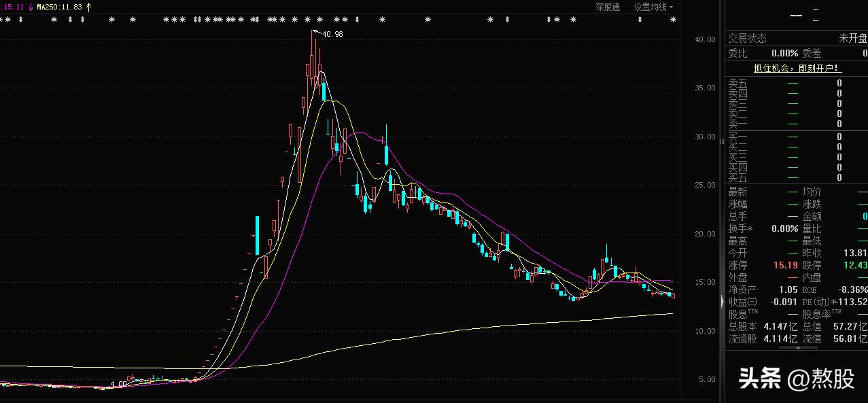Select the 买五 order book row
868x403 pixels.
tap(797, 177)
